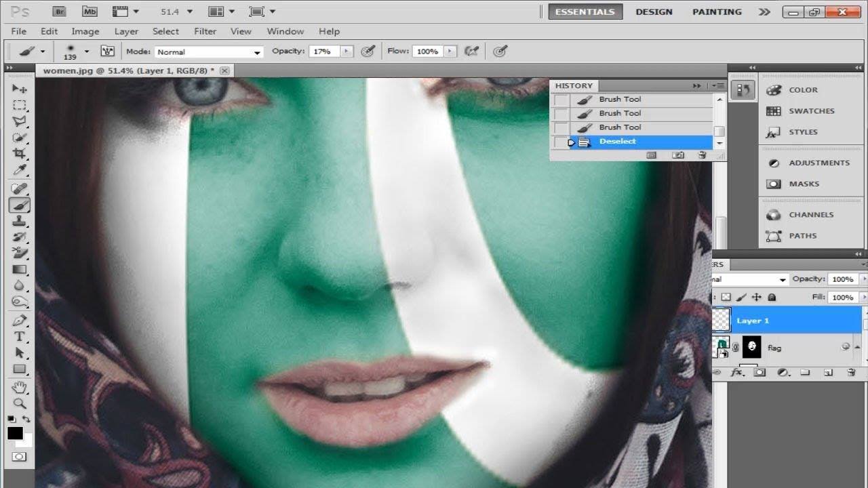Select the Hand tool

click(x=20, y=388)
